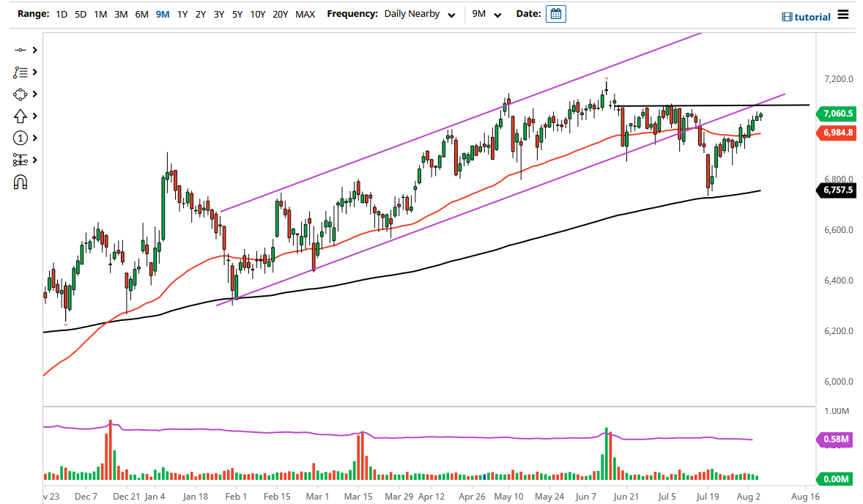Open the trend line drawing tool
The image size is (863, 504).
20,72
